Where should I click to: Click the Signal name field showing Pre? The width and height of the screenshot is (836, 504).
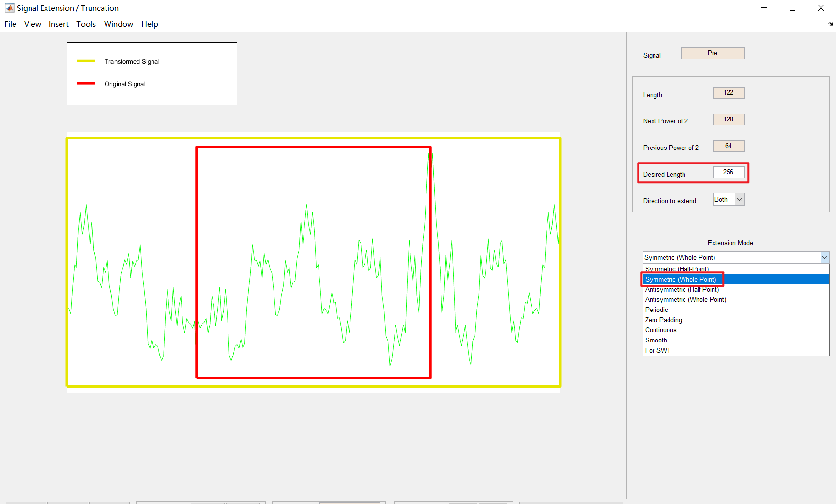(x=712, y=53)
